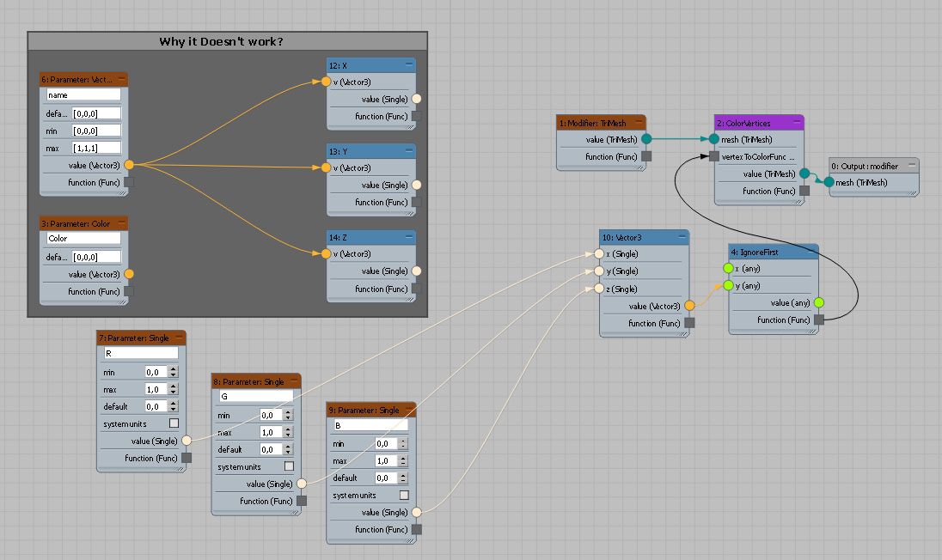Adjust the max spinner of B parameter node

403,461
